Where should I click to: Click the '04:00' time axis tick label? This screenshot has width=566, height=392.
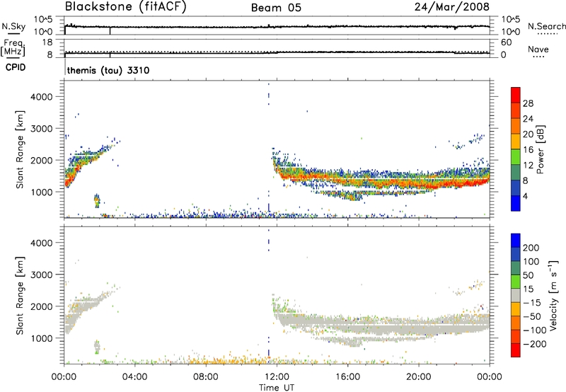coord(134,377)
